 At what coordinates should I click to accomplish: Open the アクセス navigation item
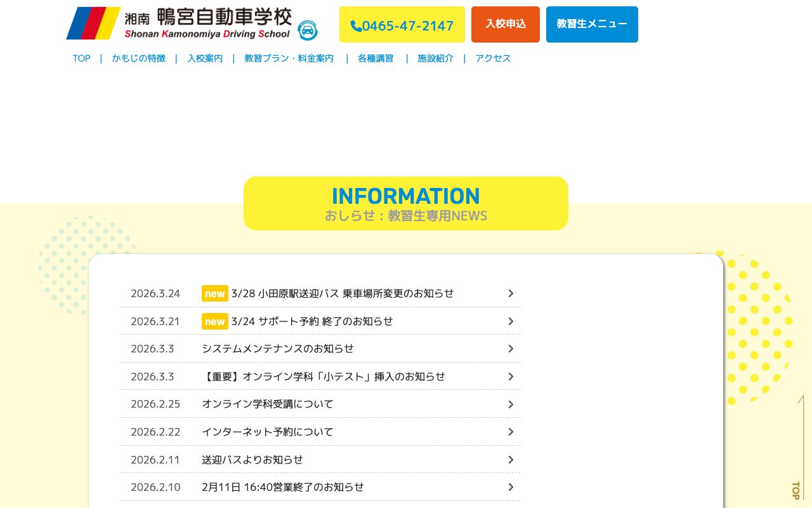click(x=493, y=58)
